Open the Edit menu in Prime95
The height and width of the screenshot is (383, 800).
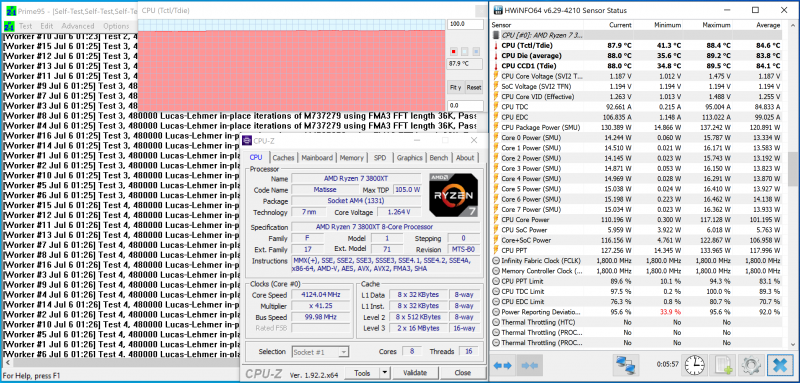46,26
